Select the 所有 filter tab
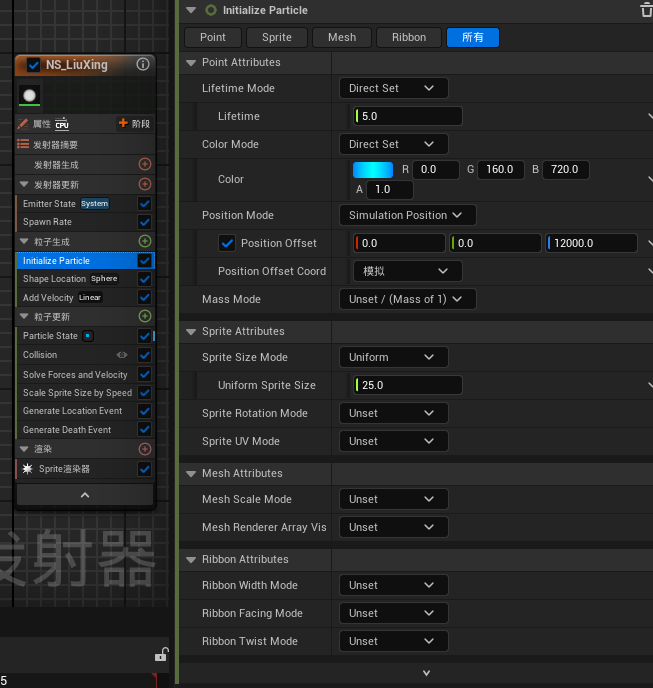 click(473, 37)
